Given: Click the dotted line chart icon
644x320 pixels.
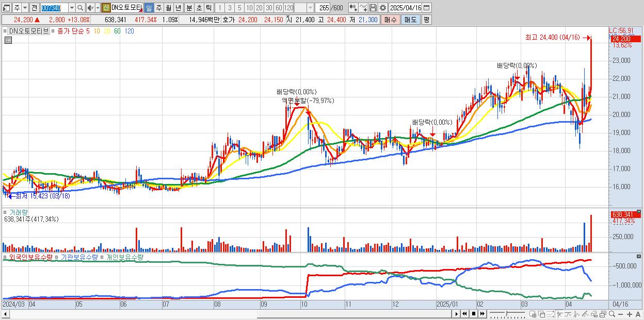Looking at the screenshot, I should [550, 314].
